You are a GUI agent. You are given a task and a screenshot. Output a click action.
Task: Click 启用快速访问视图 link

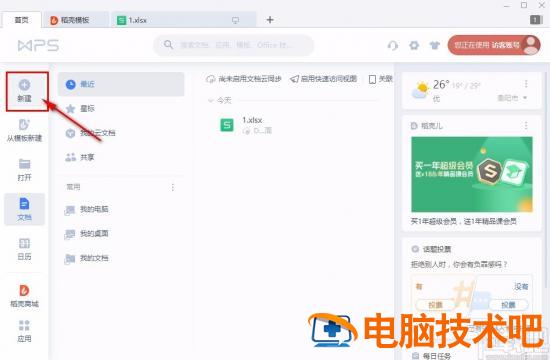(323, 79)
